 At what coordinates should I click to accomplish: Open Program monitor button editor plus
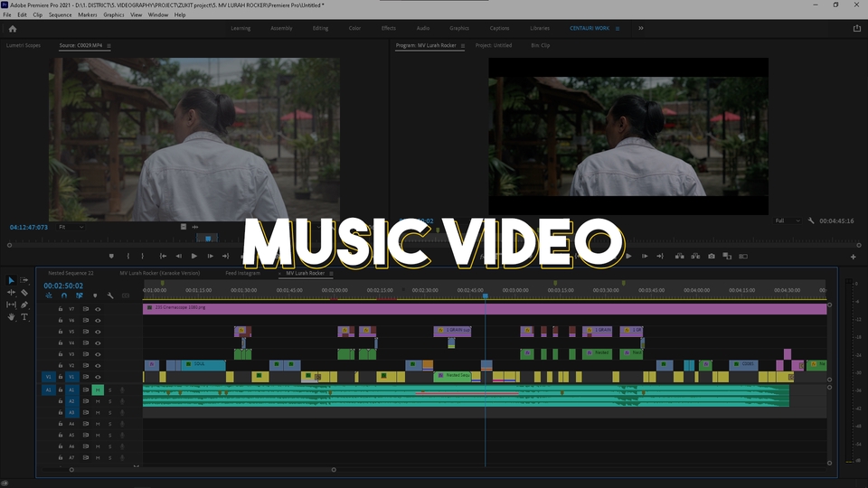(x=853, y=257)
